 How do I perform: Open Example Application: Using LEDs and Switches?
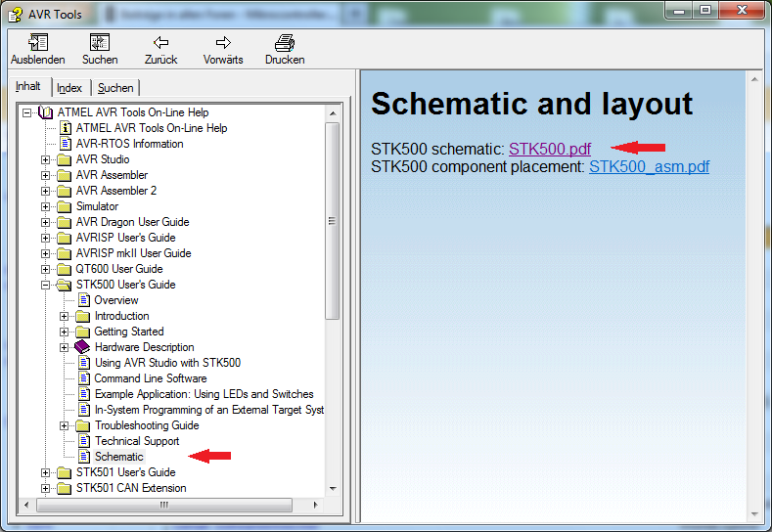204,394
